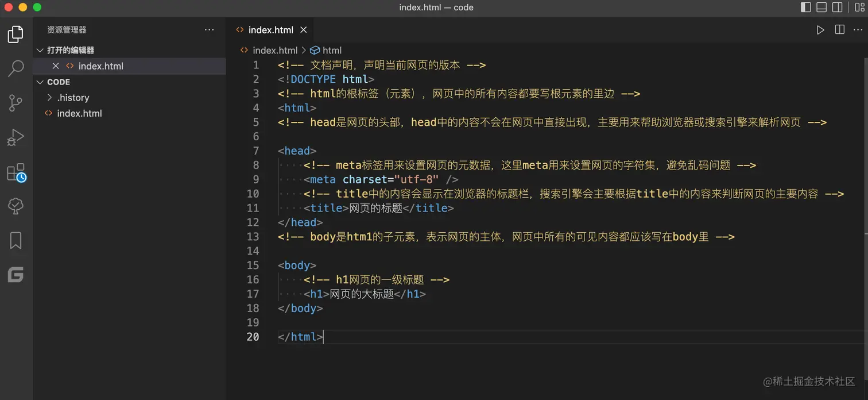Viewport: 868px width, 400px height.
Task: Click the comment about 文档声明
Action: 382,65
